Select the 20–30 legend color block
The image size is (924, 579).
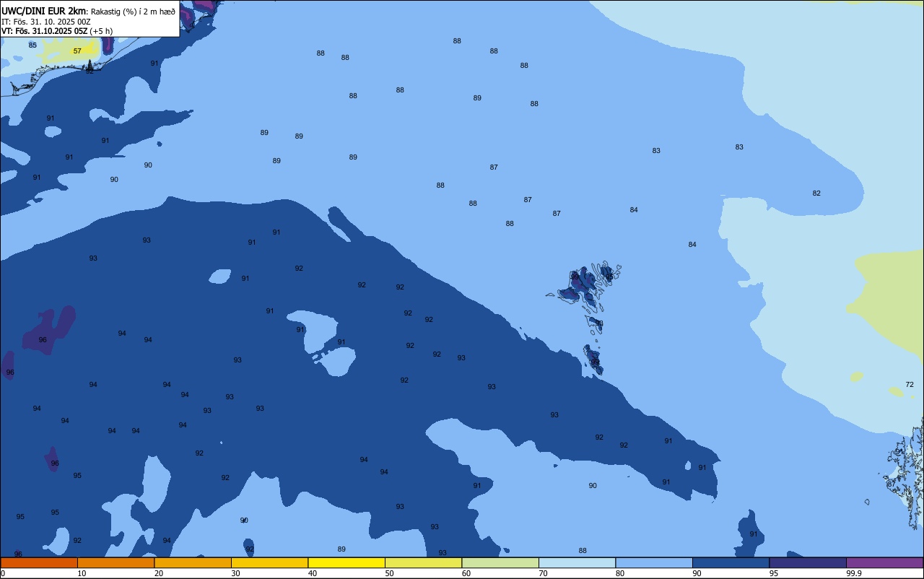coord(193,562)
